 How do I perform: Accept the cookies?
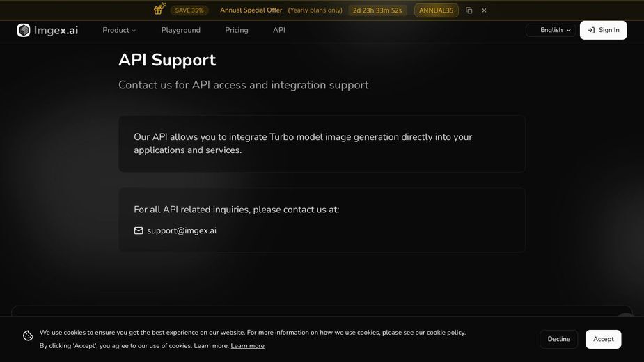coord(604,339)
